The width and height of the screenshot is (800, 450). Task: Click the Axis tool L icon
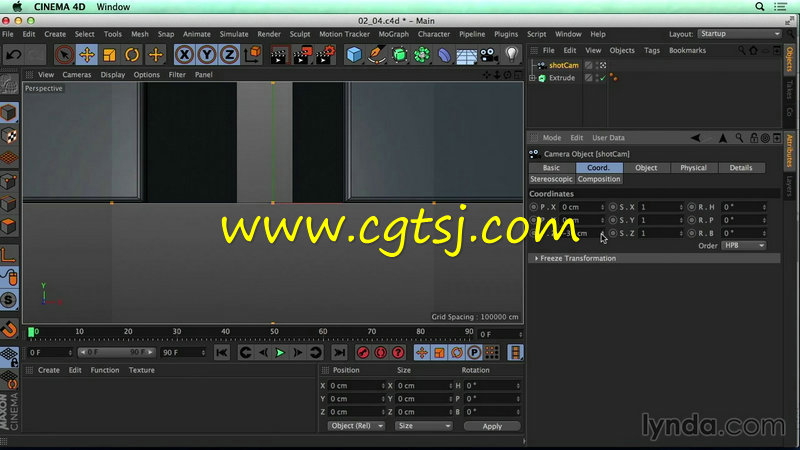pos(9,255)
